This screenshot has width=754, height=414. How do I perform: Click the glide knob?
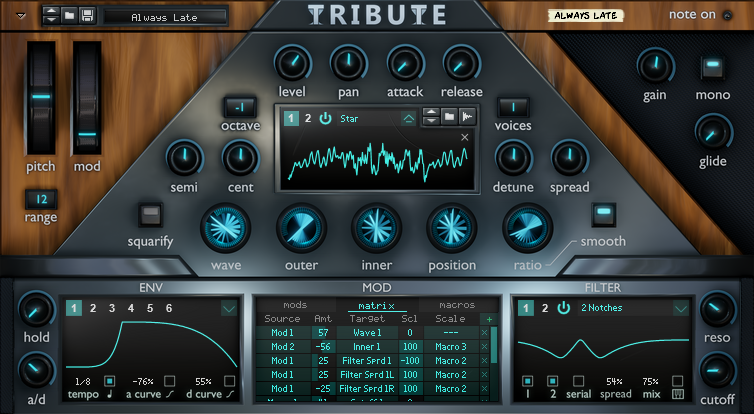point(713,133)
